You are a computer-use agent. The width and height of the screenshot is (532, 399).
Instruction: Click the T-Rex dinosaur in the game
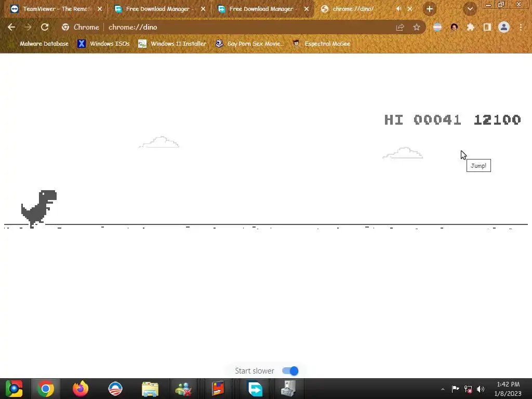point(38,209)
